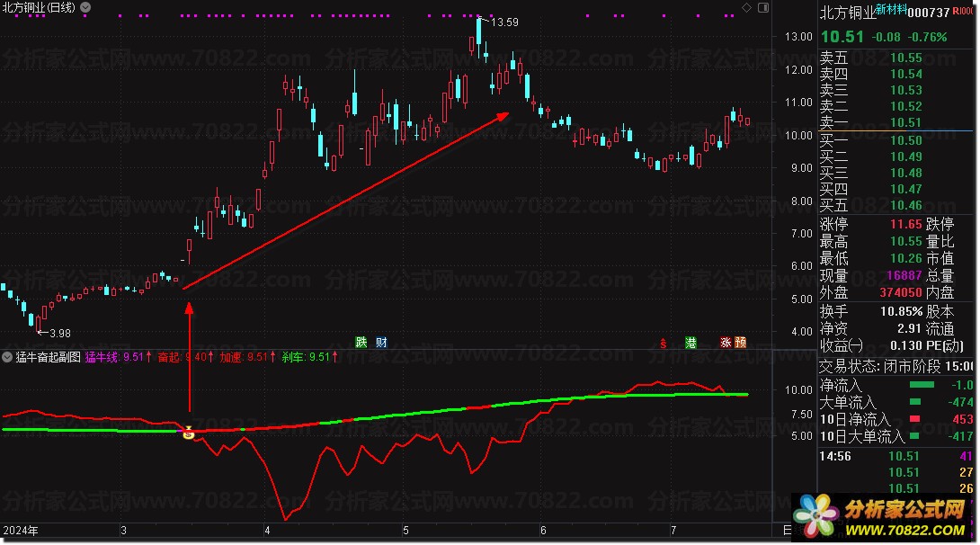This screenshot has height=545, width=980.
Task: Click the 大单流入 fund-flow row
Action: tap(896, 403)
